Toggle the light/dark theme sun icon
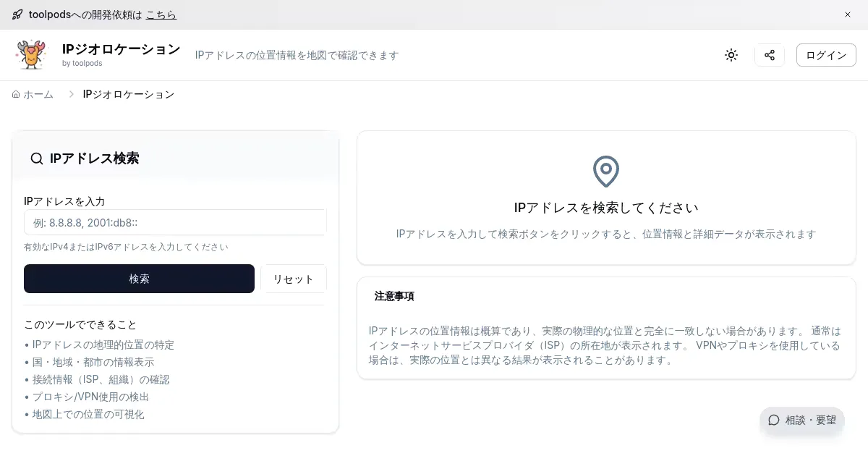This screenshot has width=868, height=456. pyautogui.click(x=731, y=55)
